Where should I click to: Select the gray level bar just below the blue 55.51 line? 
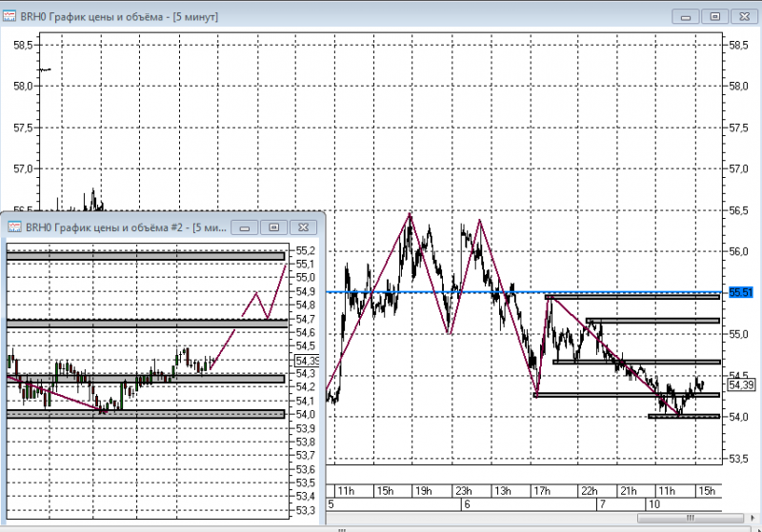632,297
